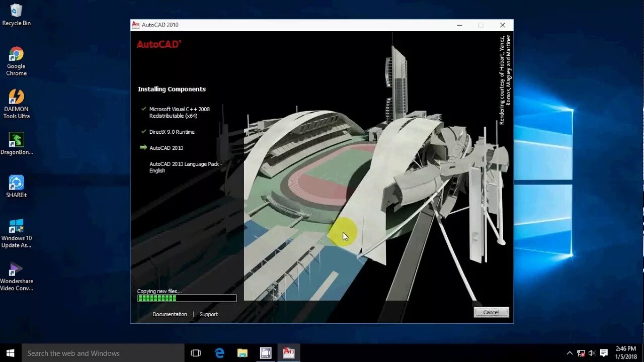Screen dimensions: 644x362
Task: Click the checkmark beside DirectX 9.0 Runtime
Action: click(x=144, y=131)
